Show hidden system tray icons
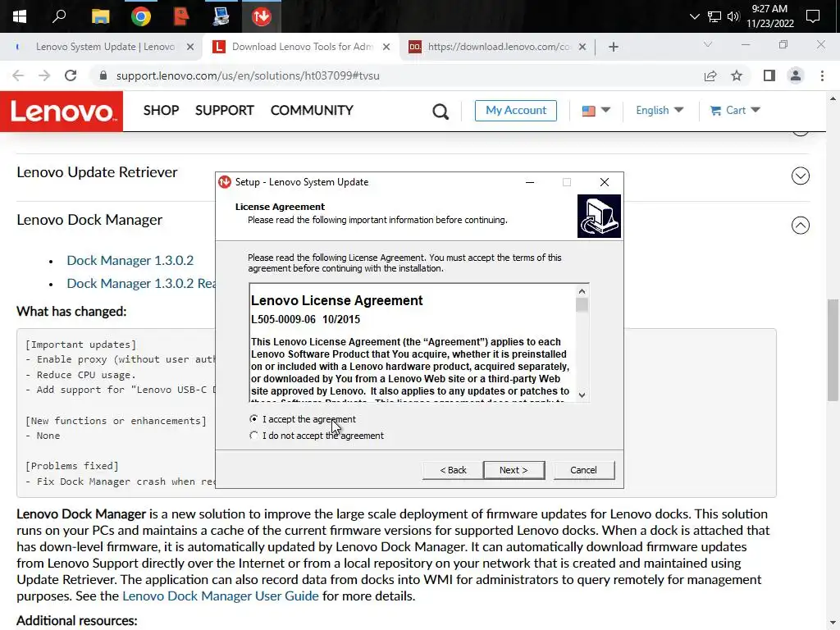The width and height of the screenshot is (840, 630). pos(694,16)
